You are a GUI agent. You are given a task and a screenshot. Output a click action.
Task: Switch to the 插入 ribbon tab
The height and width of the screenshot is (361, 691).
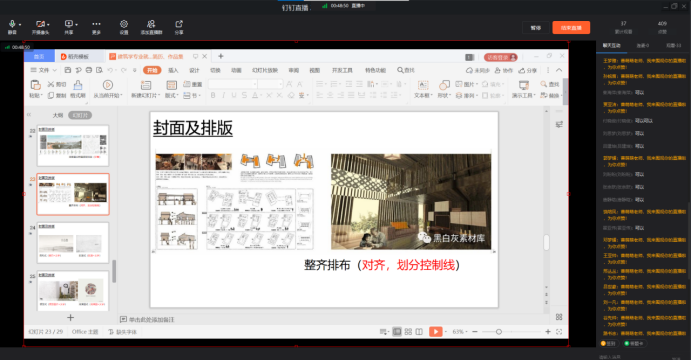(173, 70)
